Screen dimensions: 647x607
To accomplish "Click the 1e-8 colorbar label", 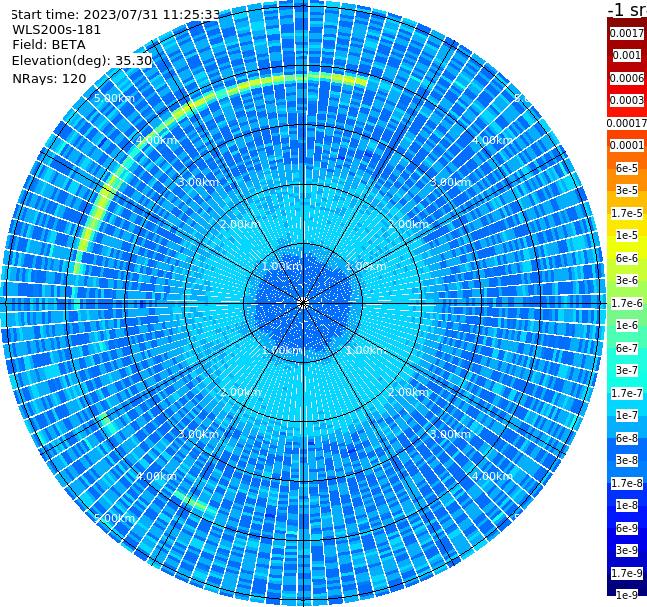I will [x=627, y=505].
